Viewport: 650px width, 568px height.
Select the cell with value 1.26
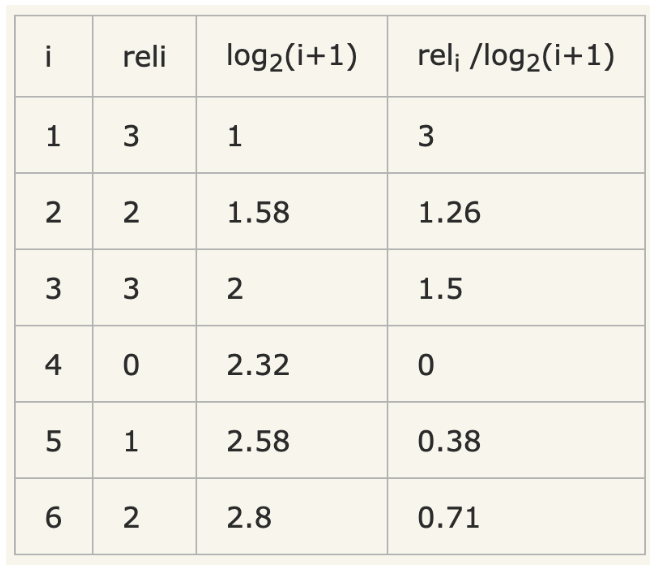coord(448,212)
